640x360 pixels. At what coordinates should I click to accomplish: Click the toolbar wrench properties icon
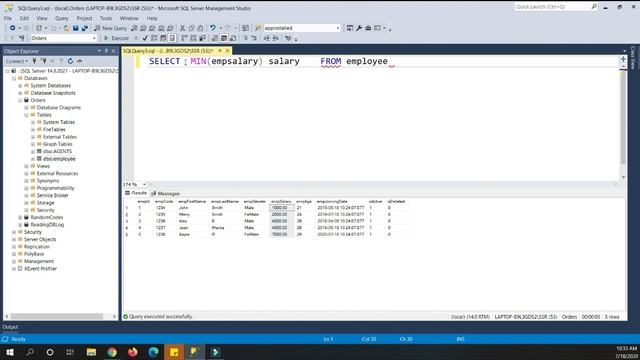[x=359, y=28]
